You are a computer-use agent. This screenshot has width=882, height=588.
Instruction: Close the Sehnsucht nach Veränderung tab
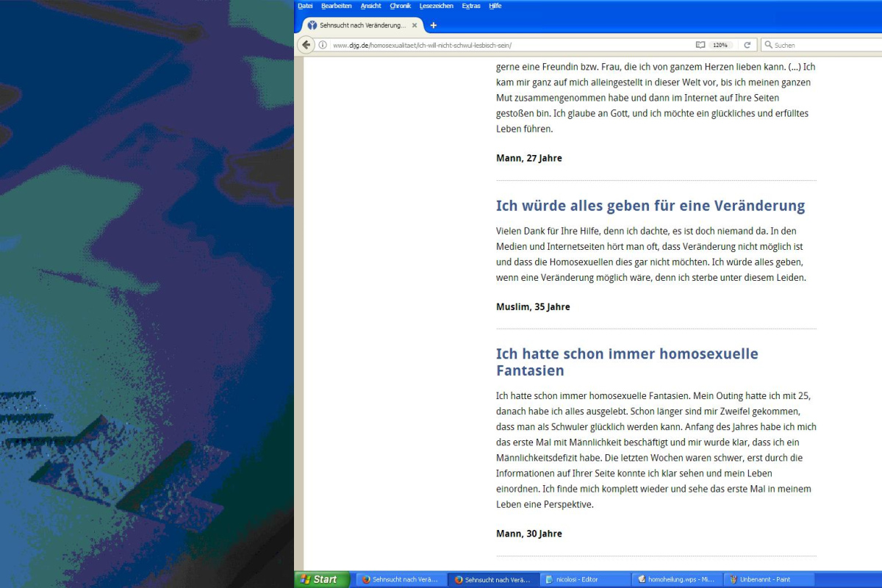point(415,25)
